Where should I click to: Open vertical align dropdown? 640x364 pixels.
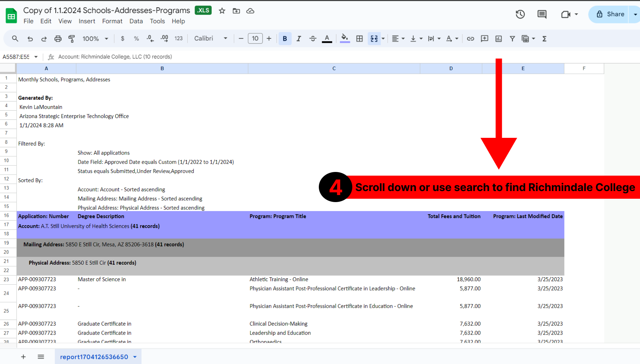tap(416, 38)
